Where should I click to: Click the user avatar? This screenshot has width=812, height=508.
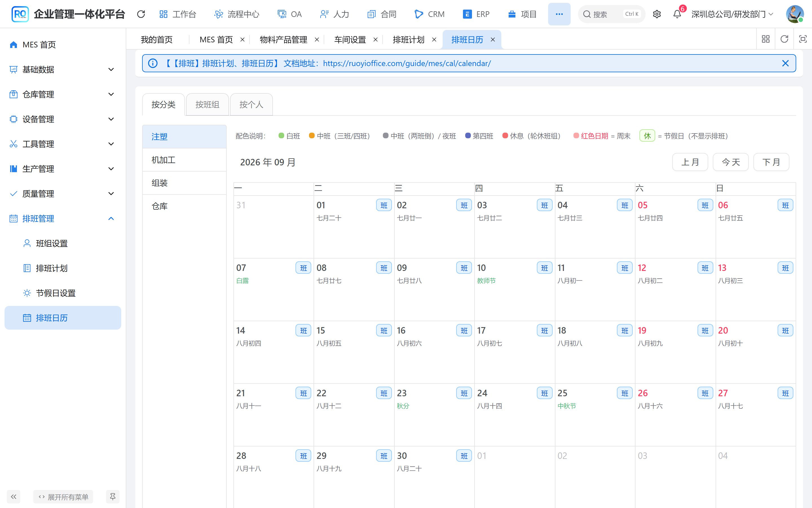click(x=795, y=14)
